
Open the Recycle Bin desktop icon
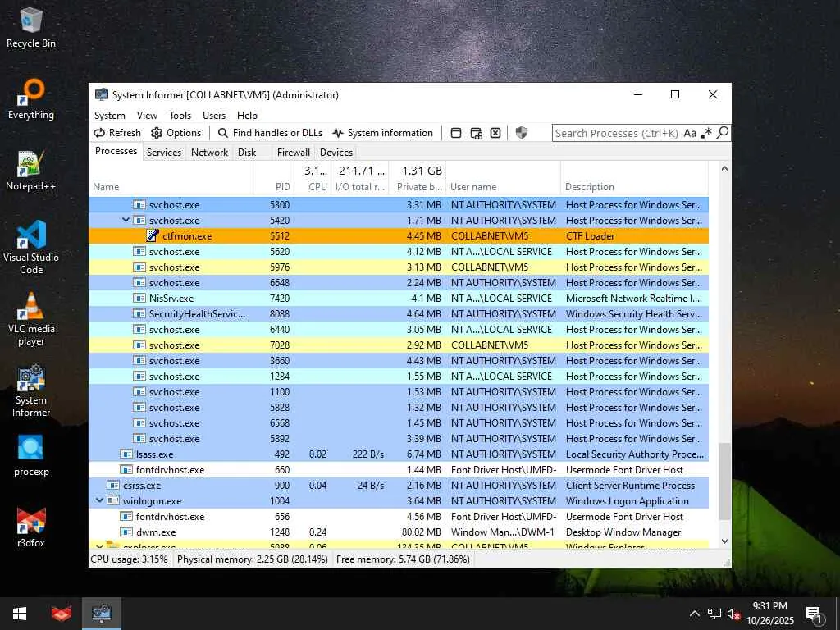31,28
